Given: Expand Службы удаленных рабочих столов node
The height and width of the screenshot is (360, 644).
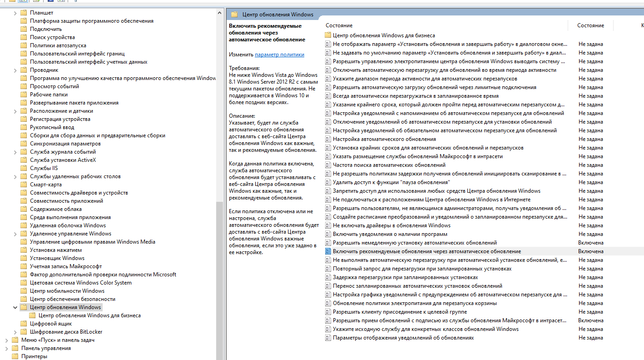Looking at the screenshot, I should (15, 176).
